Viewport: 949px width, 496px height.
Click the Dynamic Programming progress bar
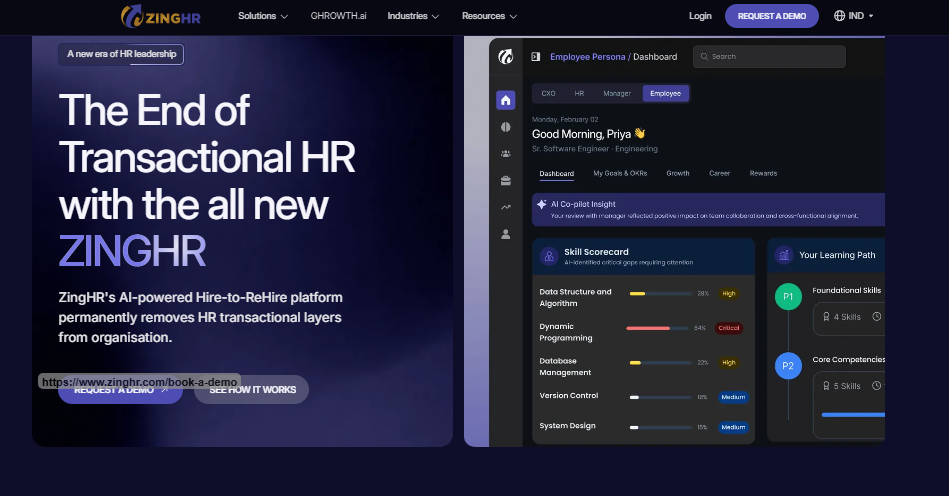click(657, 328)
